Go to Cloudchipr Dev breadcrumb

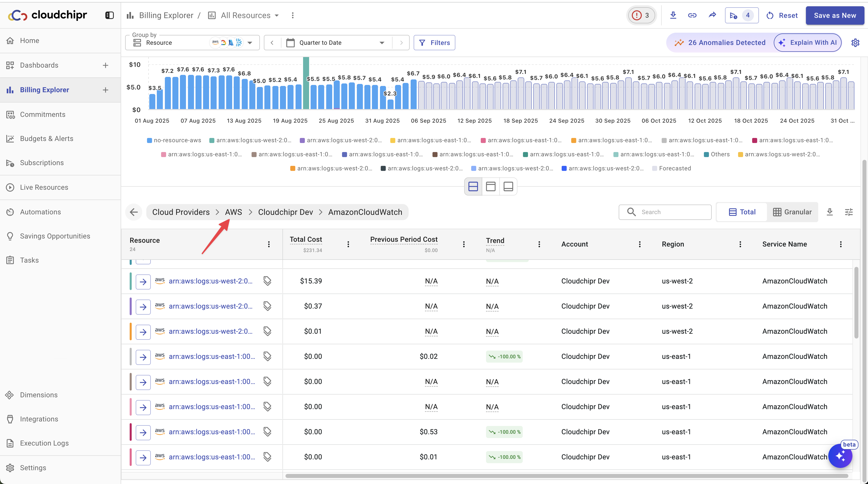click(285, 212)
